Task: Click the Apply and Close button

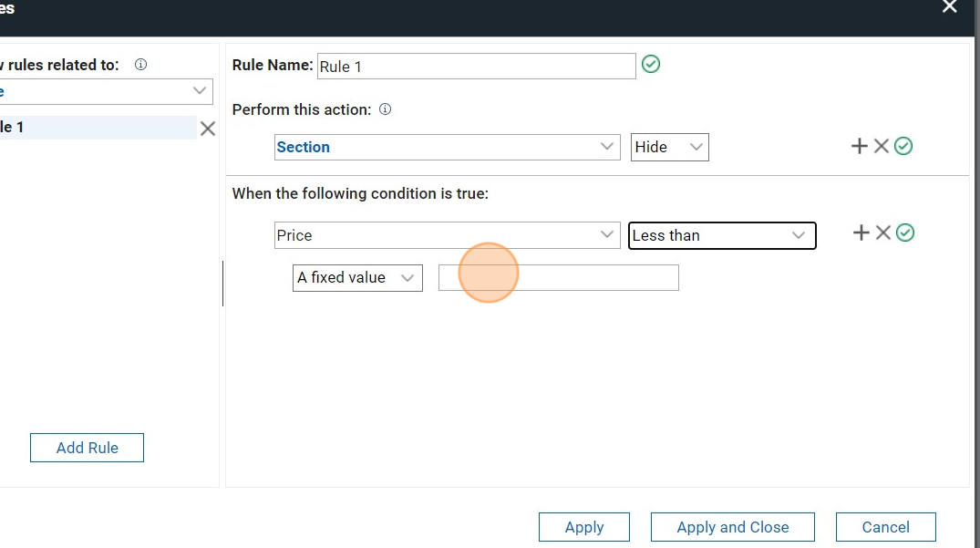Action: click(732, 527)
